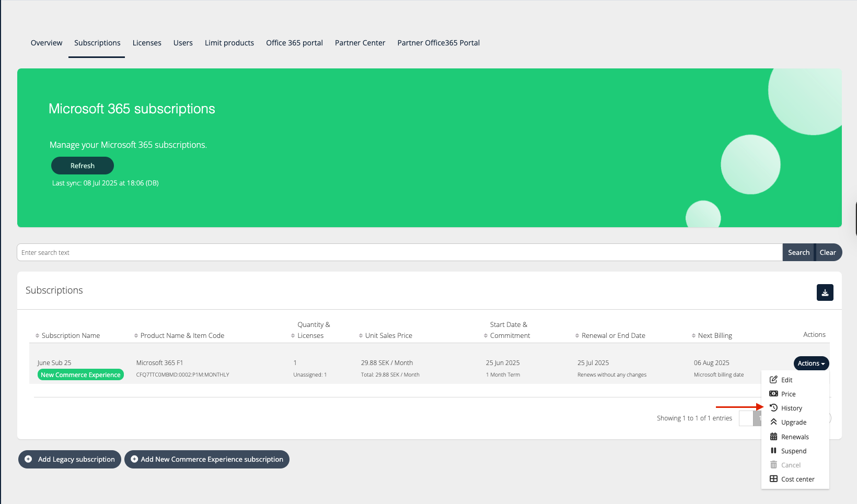This screenshot has height=504, width=857.
Task: Open the Partner Center tab
Action: point(360,43)
